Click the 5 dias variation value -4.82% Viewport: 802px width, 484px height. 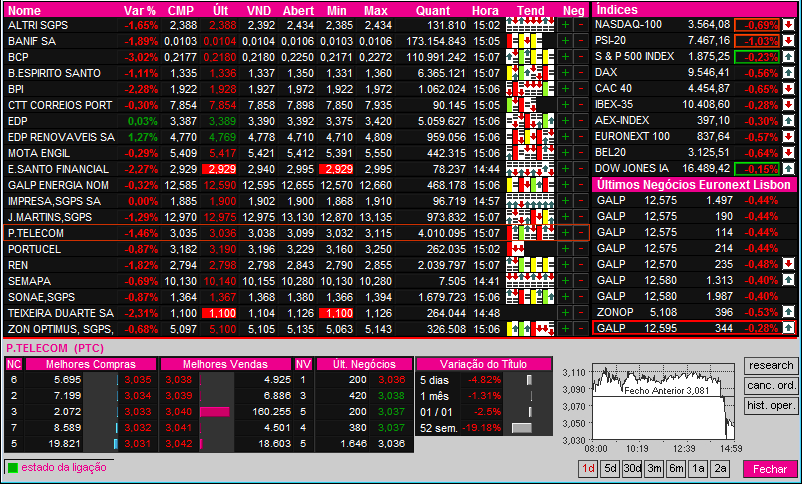(485, 380)
